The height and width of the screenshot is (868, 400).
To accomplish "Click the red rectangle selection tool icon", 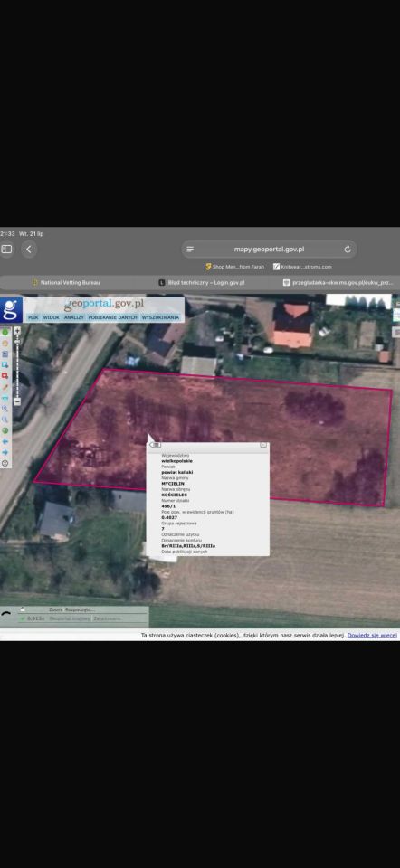I will coord(5,375).
